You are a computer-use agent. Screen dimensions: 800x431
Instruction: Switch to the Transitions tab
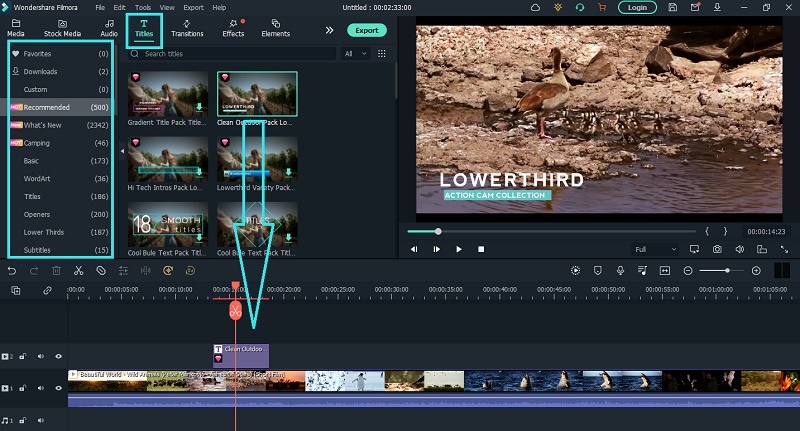pos(187,28)
